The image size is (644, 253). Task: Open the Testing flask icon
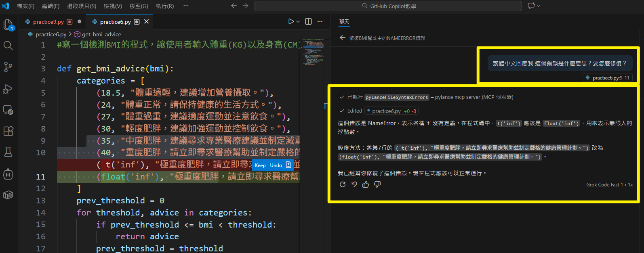[8, 152]
